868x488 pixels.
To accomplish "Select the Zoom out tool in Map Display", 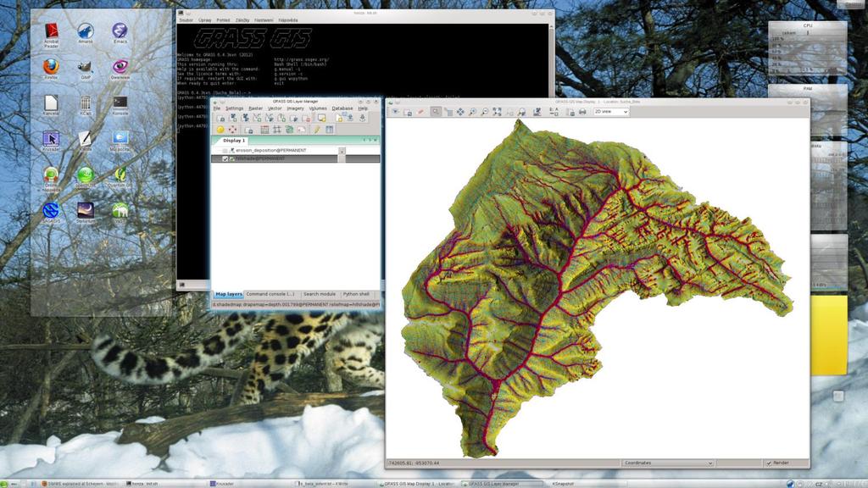I will coord(484,112).
